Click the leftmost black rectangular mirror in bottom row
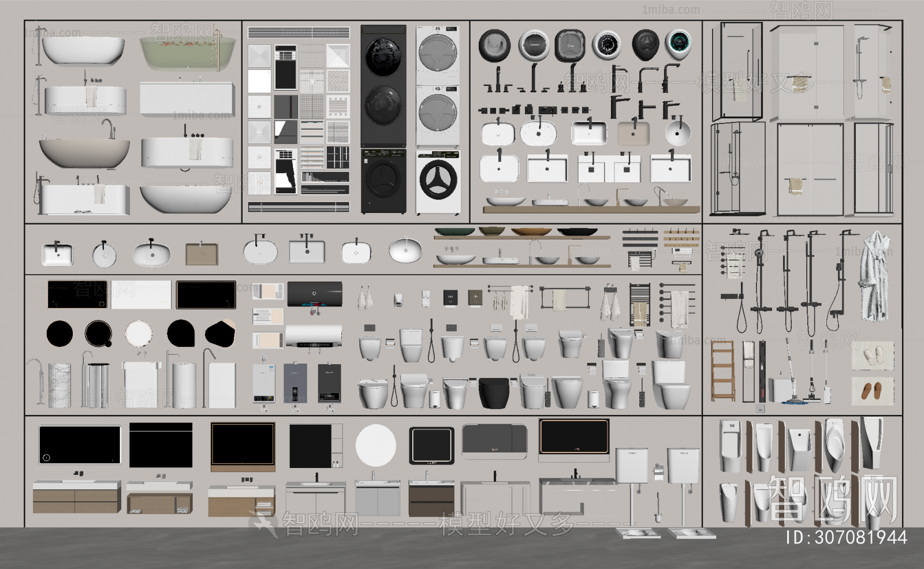 pyautogui.click(x=80, y=445)
